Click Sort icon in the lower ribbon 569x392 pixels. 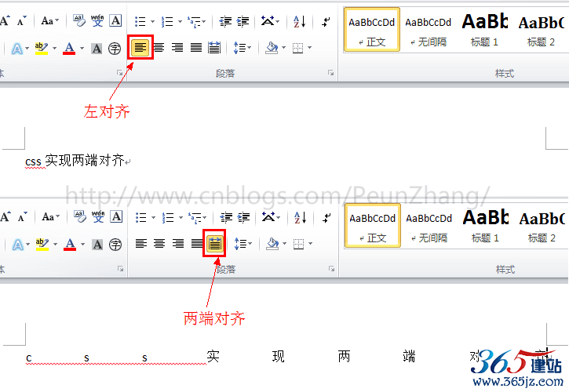[300, 218]
